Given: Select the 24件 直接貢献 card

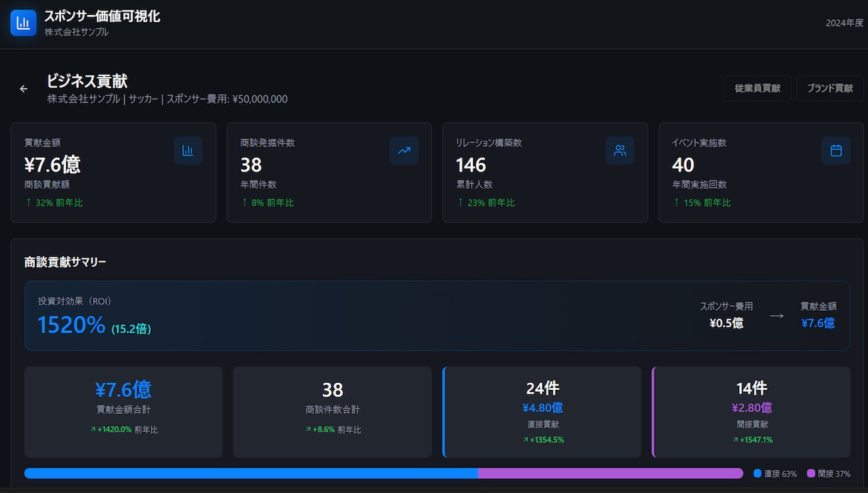Looking at the screenshot, I should point(541,412).
